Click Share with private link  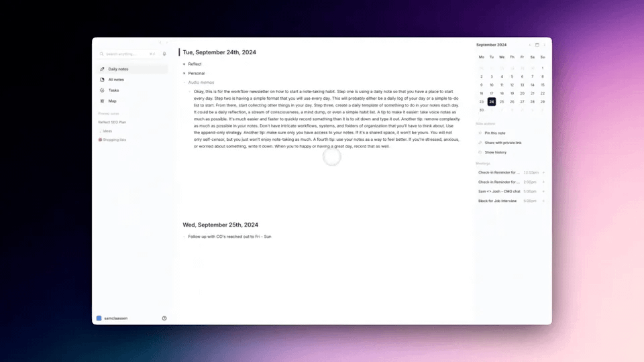(503, 143)
